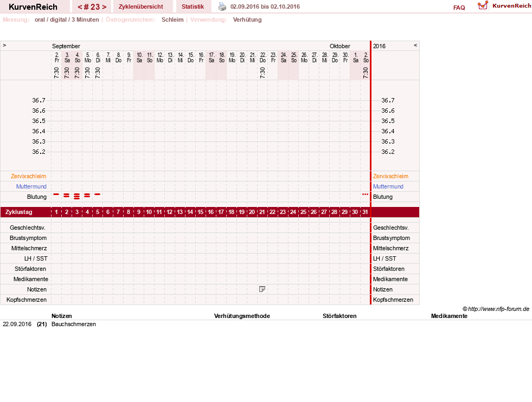Screen dimensions: 532x402
Task: Click the date header '10. Sa'
Action: (x=139, y=57)
